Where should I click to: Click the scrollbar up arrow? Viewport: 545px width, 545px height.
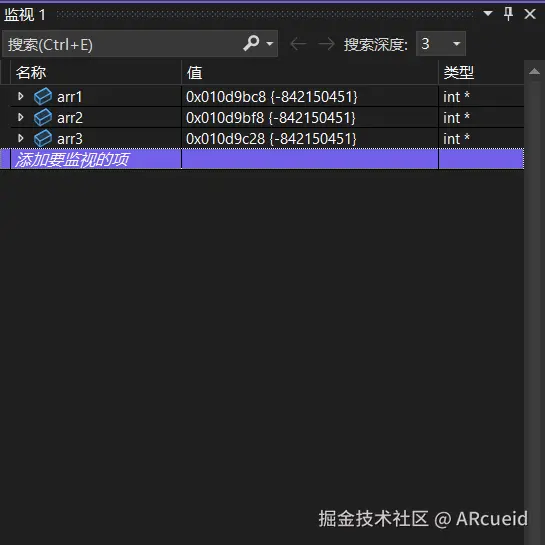534,72
